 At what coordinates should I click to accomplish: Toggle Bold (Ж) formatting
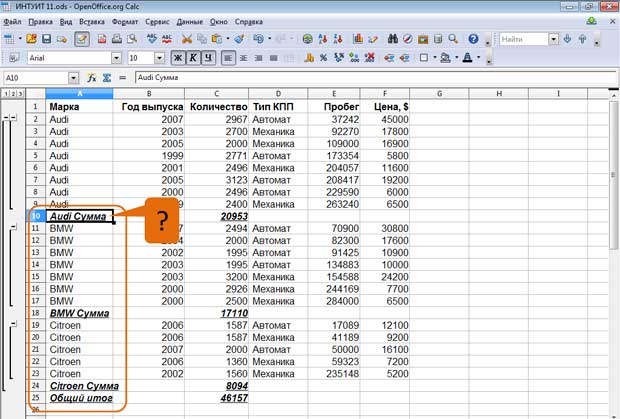click(x=178, y=58)
